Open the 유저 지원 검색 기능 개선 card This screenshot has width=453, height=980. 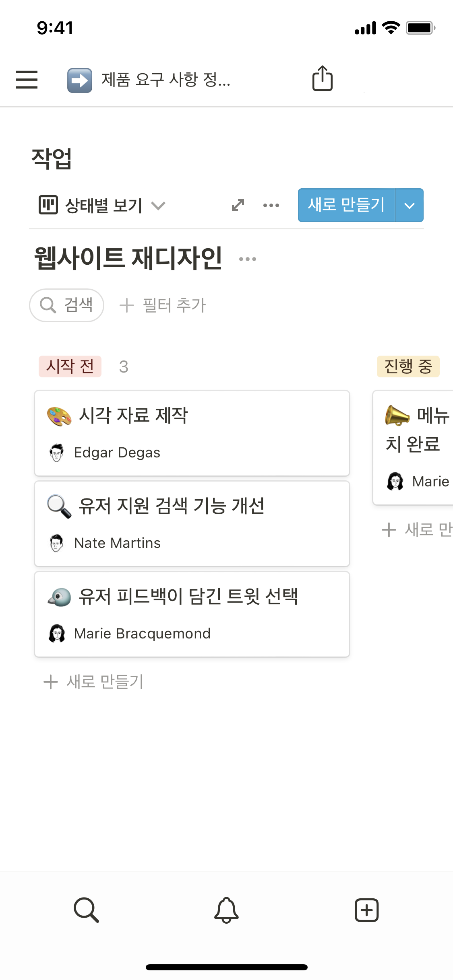192,523
